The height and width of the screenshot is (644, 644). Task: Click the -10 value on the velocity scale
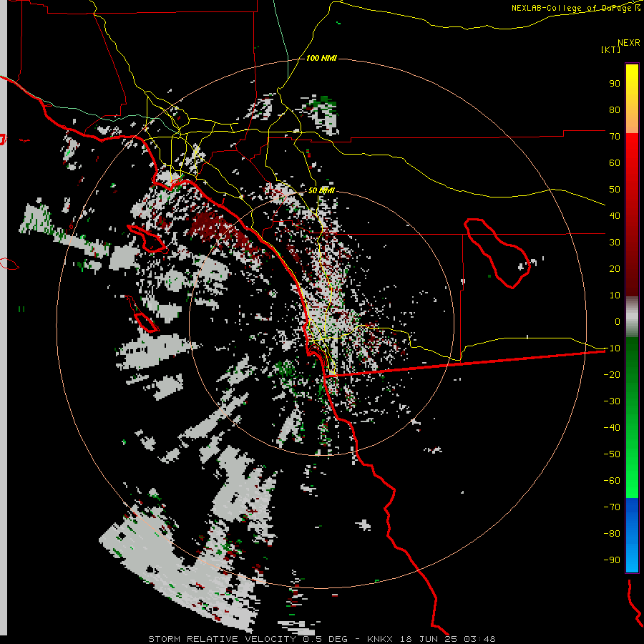point(612,348)
